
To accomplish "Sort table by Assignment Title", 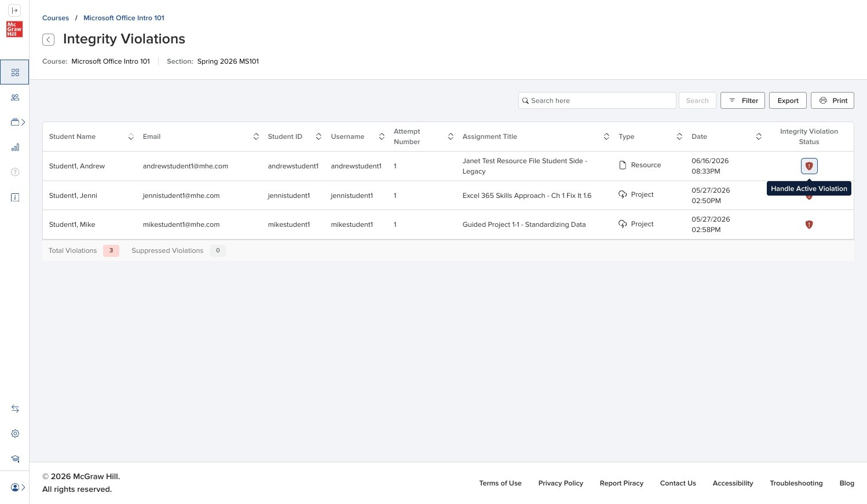I will coord(606,137).
